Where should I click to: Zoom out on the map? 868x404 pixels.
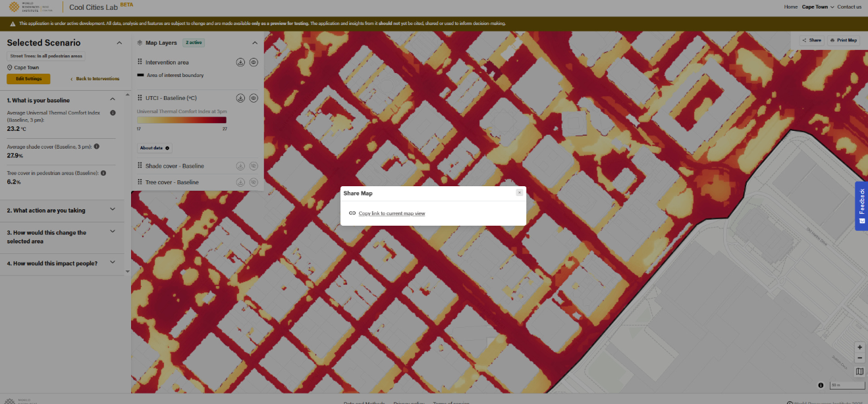859,358
